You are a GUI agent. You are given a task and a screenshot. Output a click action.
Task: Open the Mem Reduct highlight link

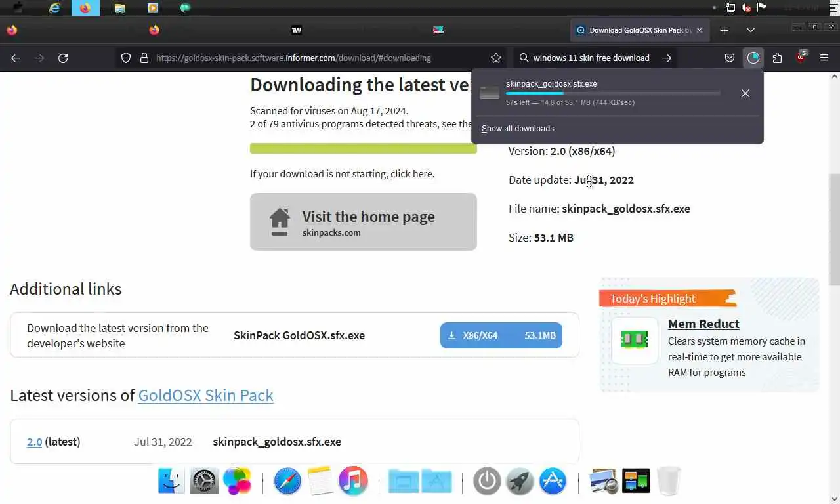pyautogui.click(x=703, y=324)
